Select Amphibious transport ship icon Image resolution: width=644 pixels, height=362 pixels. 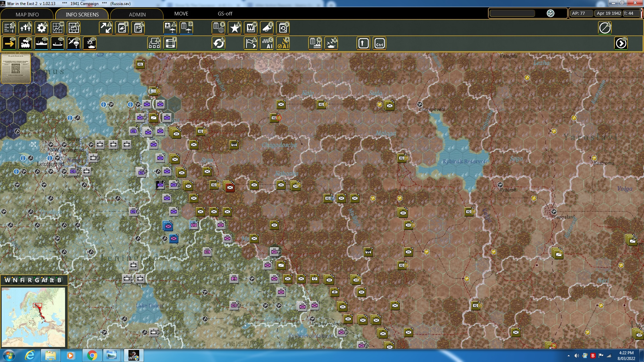click(57, 44)
